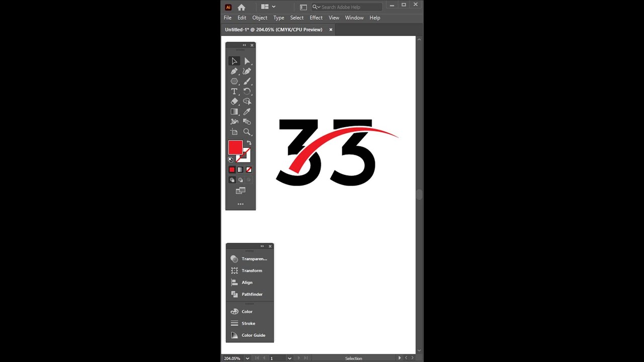Select the Eyedropper tool
644x362 pixels.
pyautogui.click(x=247, y=112)
